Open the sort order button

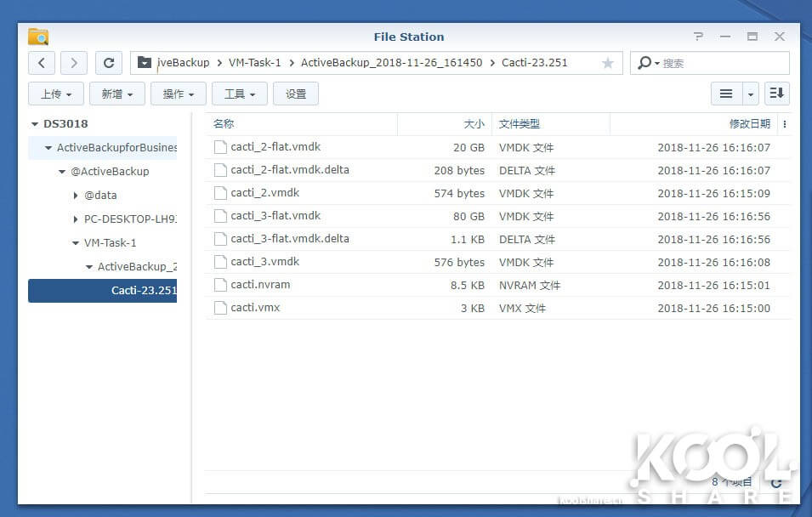tap(777, 94)
